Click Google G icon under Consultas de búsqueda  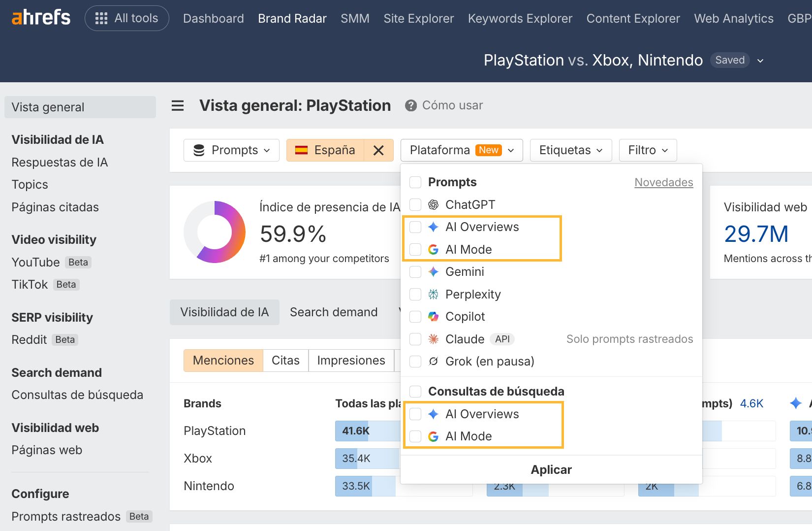click(x=433, y=436)
